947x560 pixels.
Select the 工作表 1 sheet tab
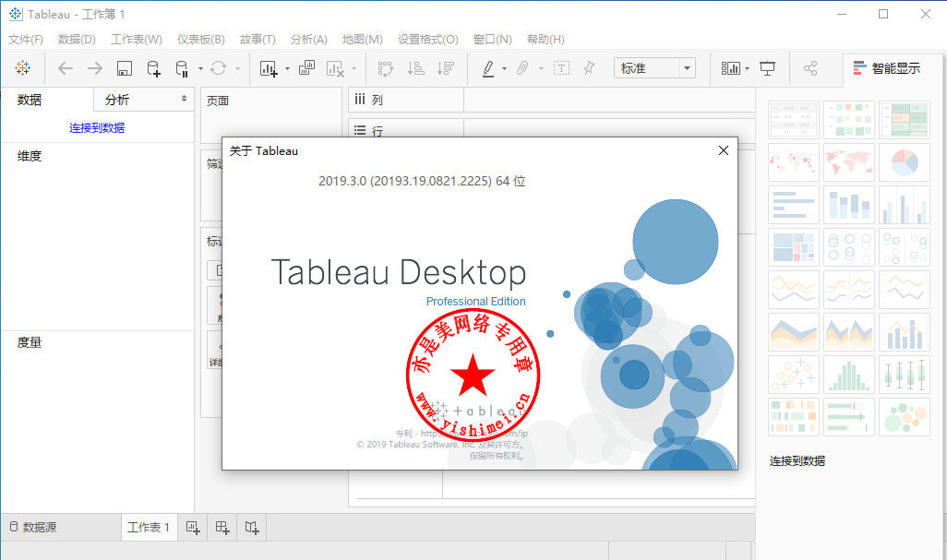click(149, 528)
